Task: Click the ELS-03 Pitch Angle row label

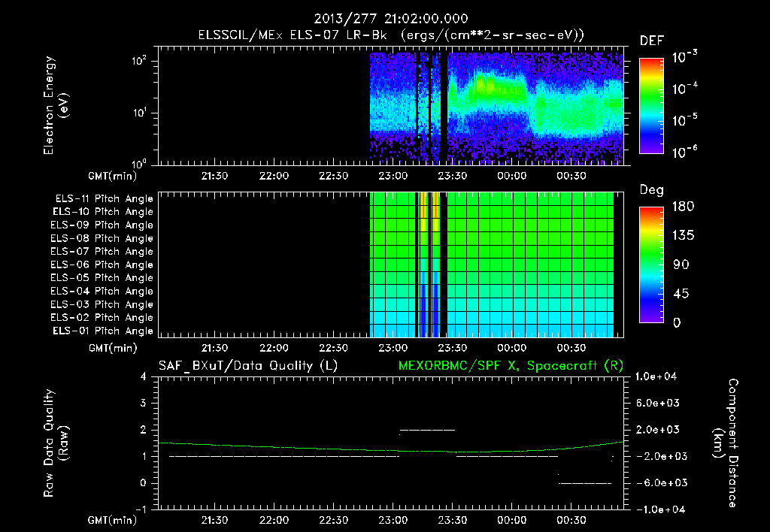Action: tap(102, 305)
